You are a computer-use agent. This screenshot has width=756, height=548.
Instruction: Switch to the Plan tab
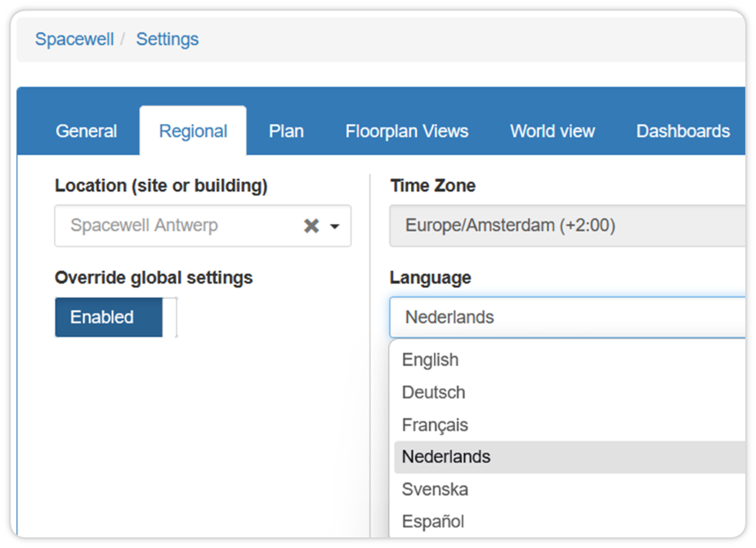pos(286,131)
